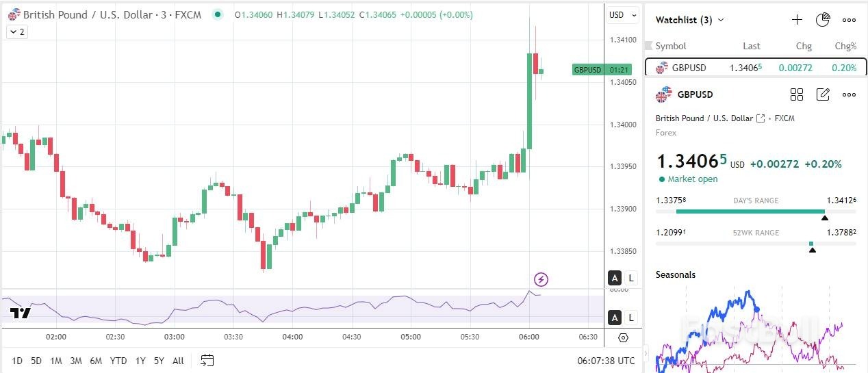Image resolution: width=868 pixels, height=373 pixels.
Task: Toggle auto scale A on the price chart
Action: pos(615,278)
